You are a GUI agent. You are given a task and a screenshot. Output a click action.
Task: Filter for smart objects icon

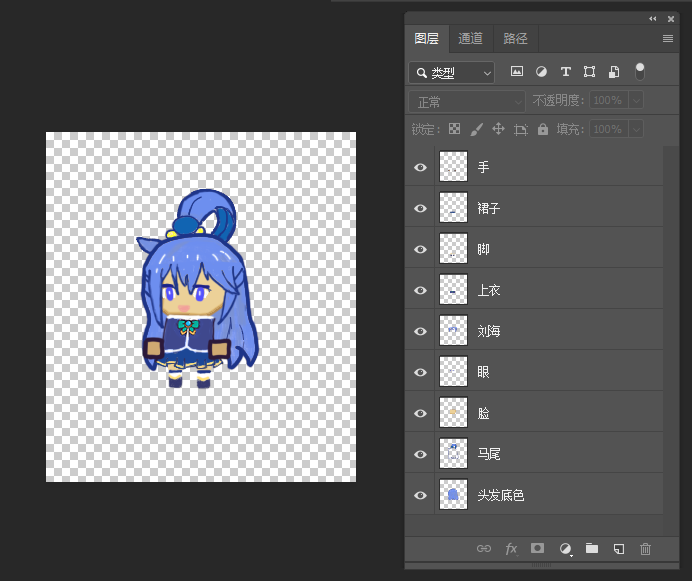614,72
